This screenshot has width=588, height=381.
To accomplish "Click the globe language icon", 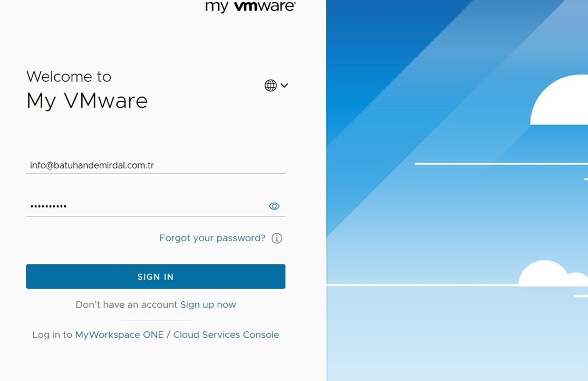I will pyautogui.click(x=271, y=85).
